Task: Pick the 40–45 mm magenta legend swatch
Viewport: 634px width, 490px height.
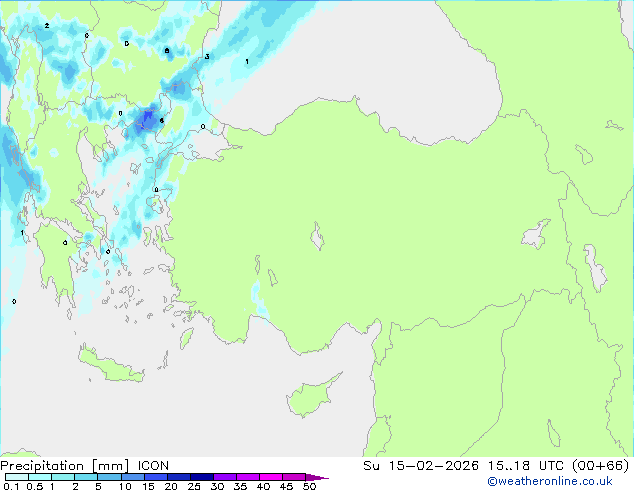Action: pyautogui.click(x=271, y=477)
